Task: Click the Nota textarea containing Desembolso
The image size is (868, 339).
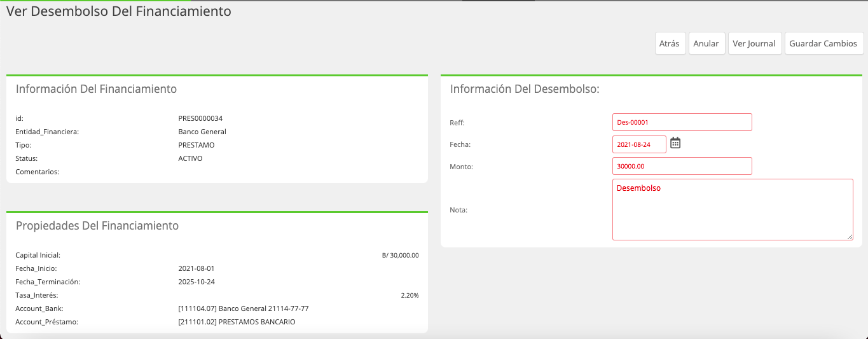Action: [x=733, y=210]
